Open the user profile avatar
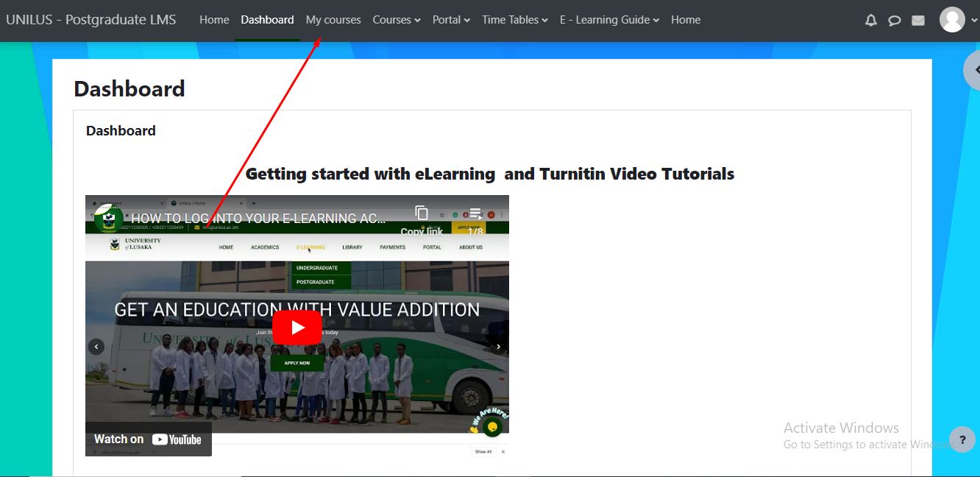The width and height of the screenshot is (980, 477). click(953, 20)
